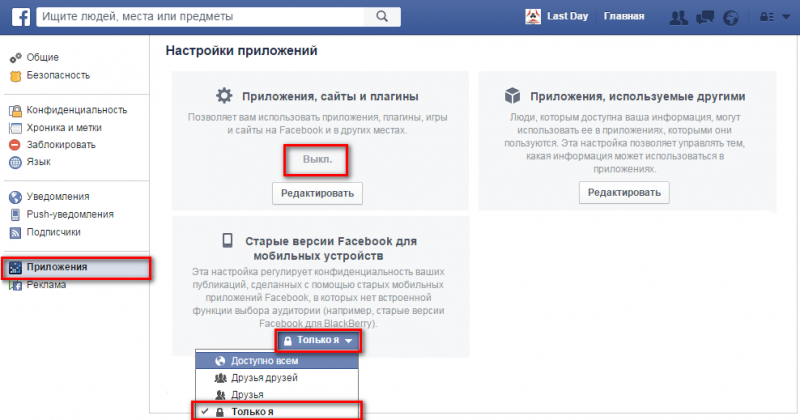
Task: Click the search magnifier button
Action: 382,16
